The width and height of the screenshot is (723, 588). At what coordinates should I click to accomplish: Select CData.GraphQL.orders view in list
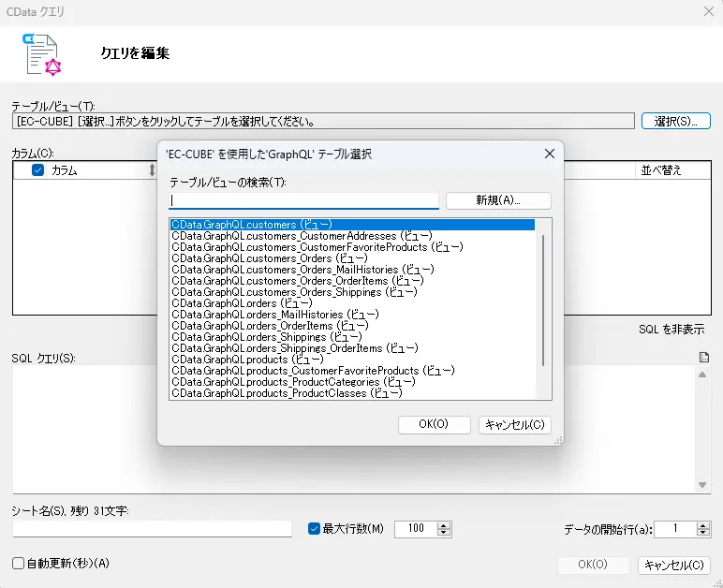coord(242,303)
